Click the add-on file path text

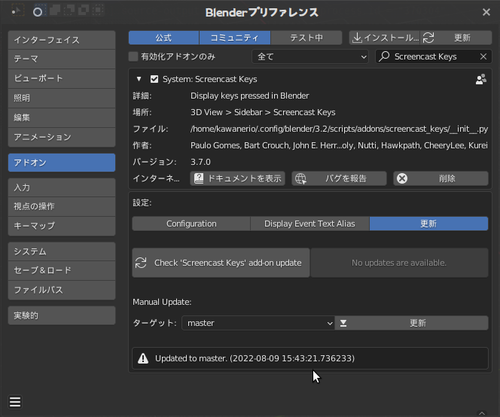tap(339, 129)
